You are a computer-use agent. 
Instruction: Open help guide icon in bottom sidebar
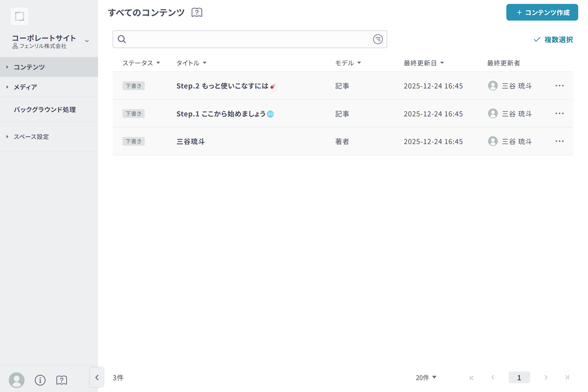pyautogui.click(x=62, y=380)
